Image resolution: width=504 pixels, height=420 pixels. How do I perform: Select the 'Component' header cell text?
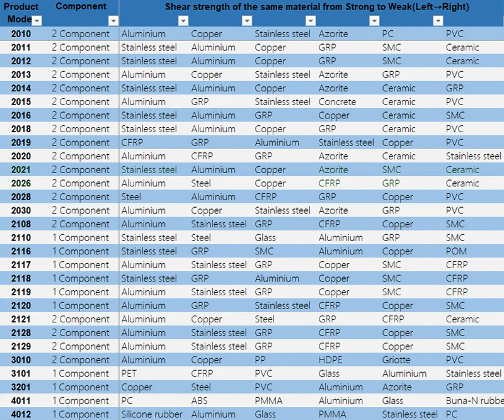[x=81, y=6]
